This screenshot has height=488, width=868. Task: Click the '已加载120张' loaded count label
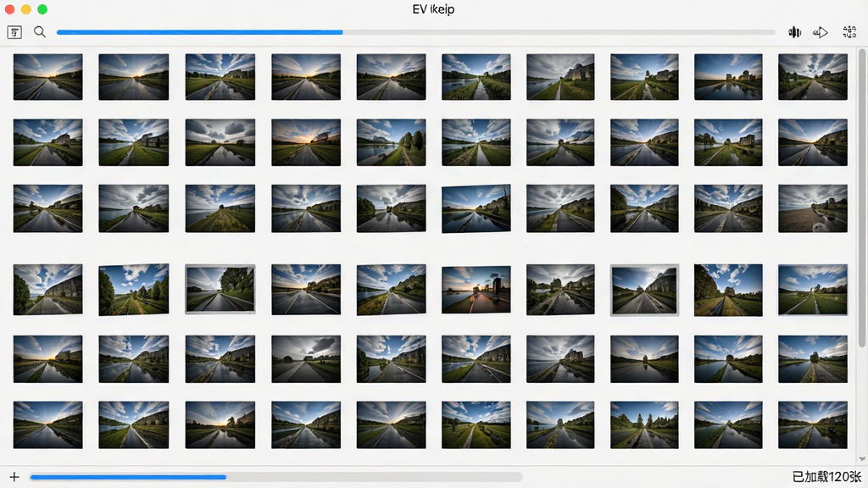[826, 476]
